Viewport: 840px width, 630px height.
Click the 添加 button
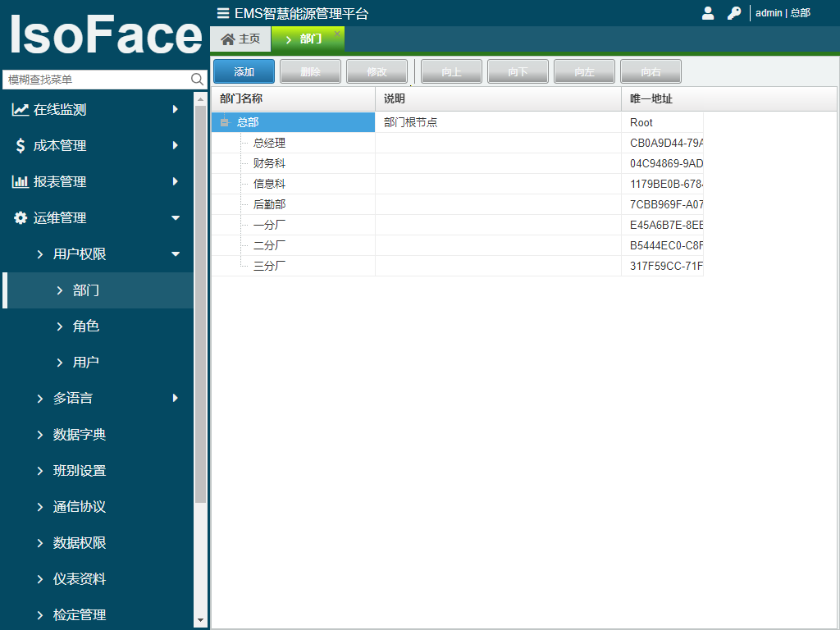[x=244, y=71]
